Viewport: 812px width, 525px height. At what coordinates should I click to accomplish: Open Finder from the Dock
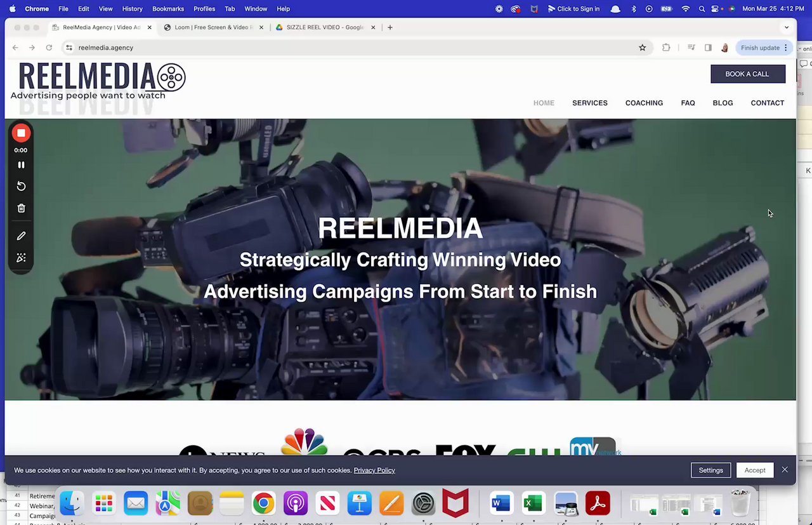[72, 504]
